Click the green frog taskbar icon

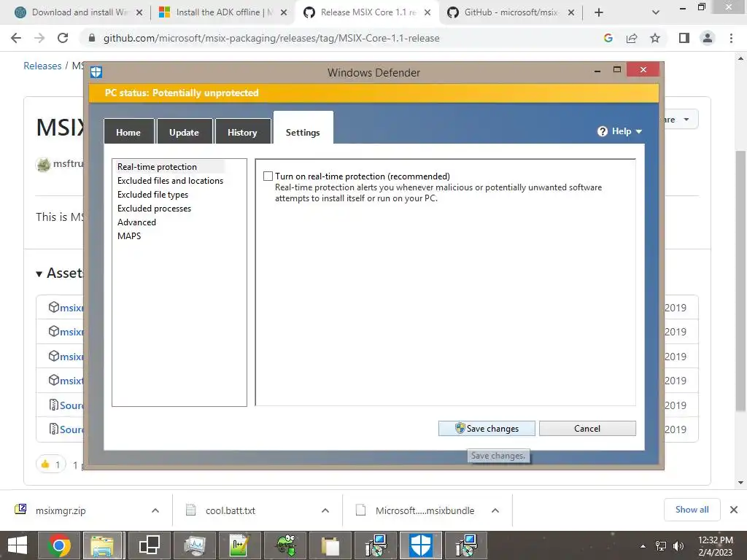coord(285,545)
